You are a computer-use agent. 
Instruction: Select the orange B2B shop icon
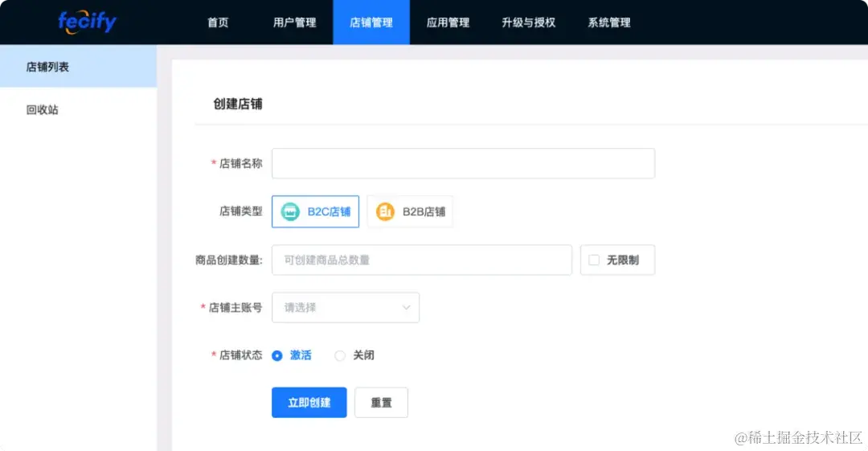click(x=385, y=211)
